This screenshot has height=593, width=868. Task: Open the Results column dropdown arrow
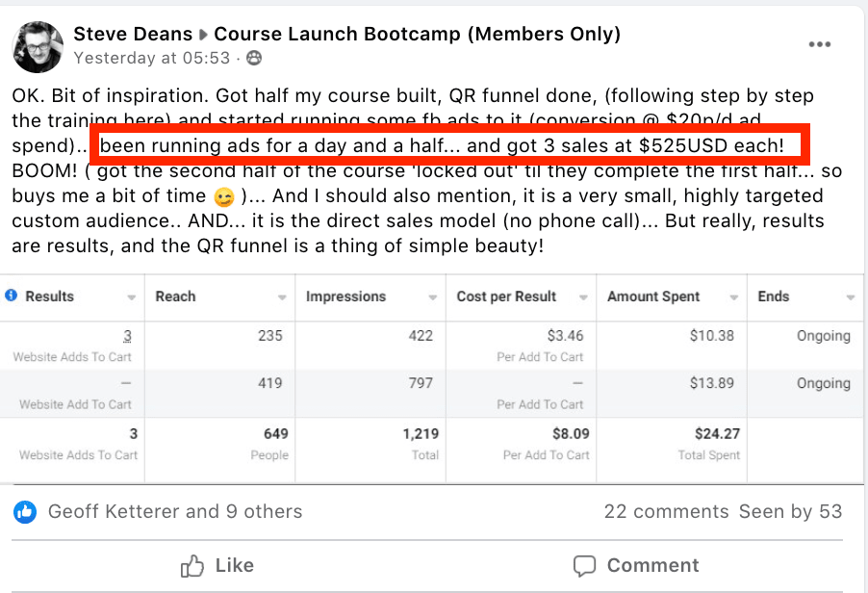(x=132, y=297)
